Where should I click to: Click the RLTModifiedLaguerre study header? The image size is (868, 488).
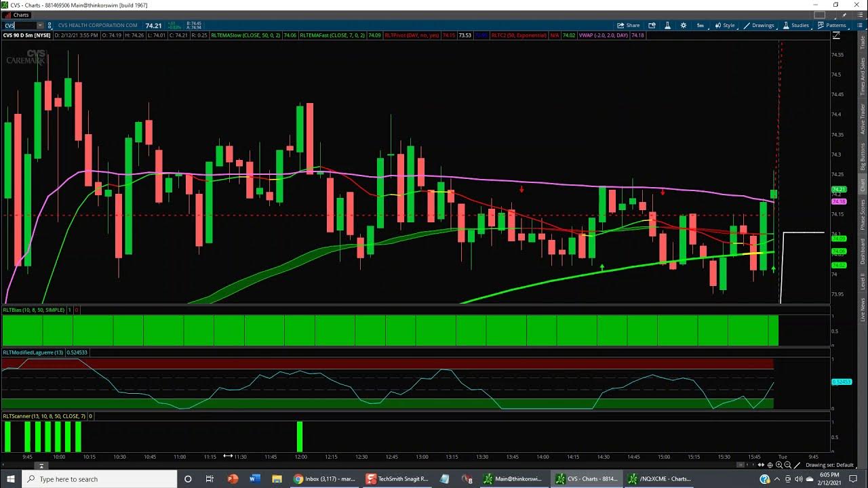33,352
